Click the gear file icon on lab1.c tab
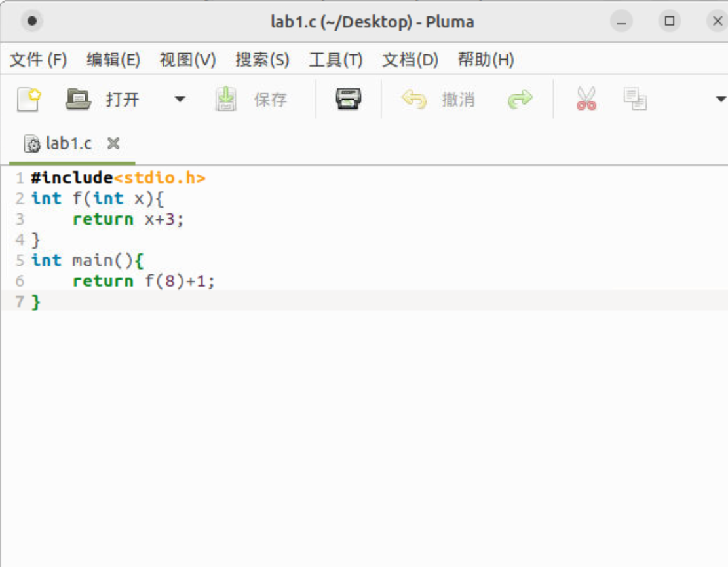Screen dimensions: 728x567 (31, 143)
